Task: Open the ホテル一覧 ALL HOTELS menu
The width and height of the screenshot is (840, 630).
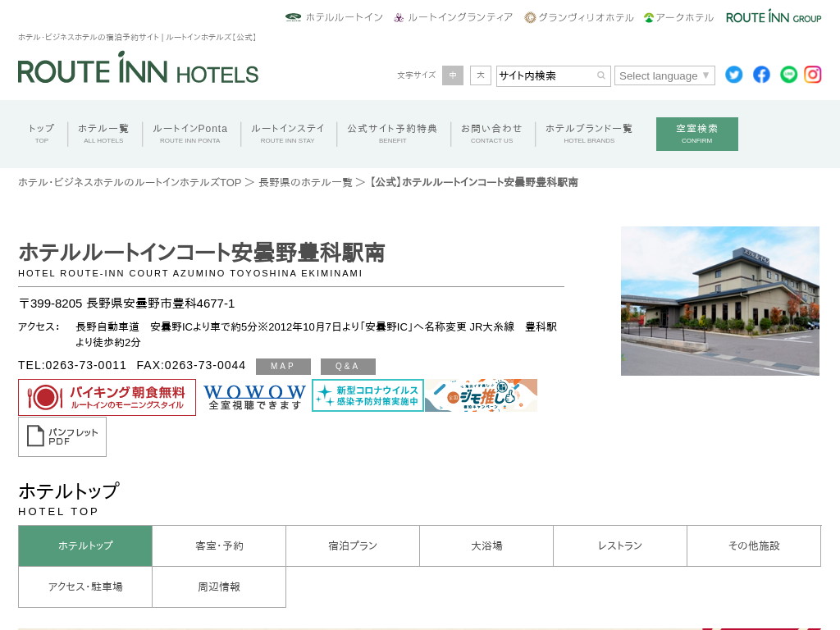Action: point(103,134)
